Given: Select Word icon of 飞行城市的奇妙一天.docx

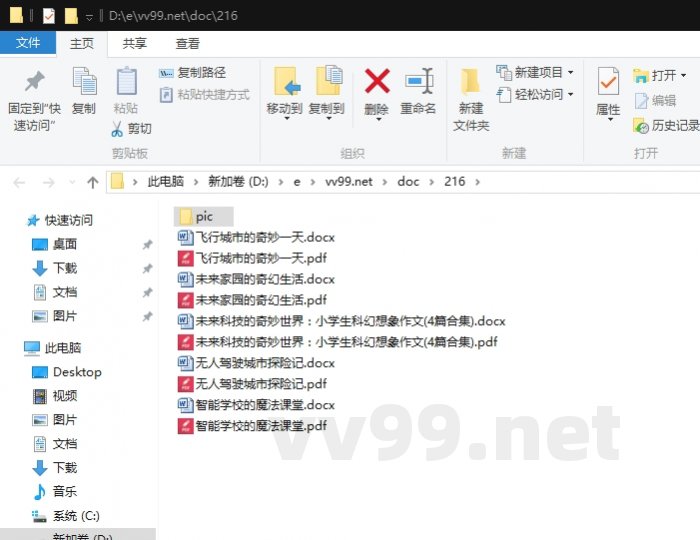Looking at the screenshot, I should pos(185,237).
